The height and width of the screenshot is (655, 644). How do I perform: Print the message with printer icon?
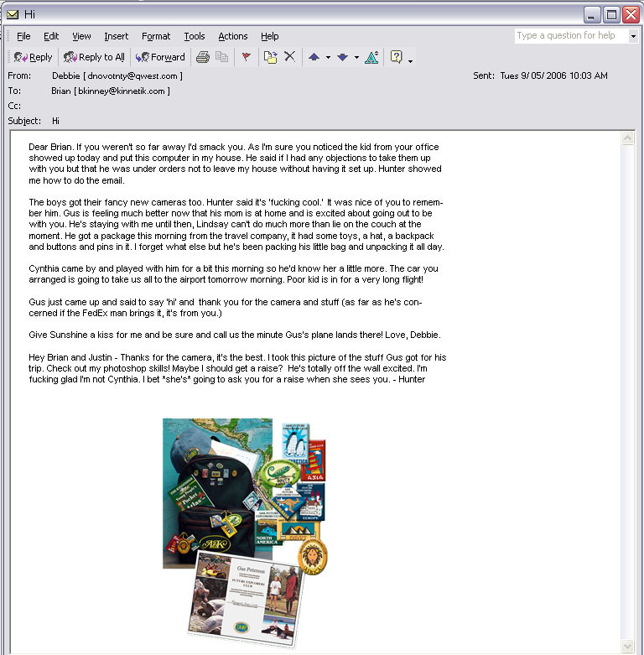(x=203, y=57)
